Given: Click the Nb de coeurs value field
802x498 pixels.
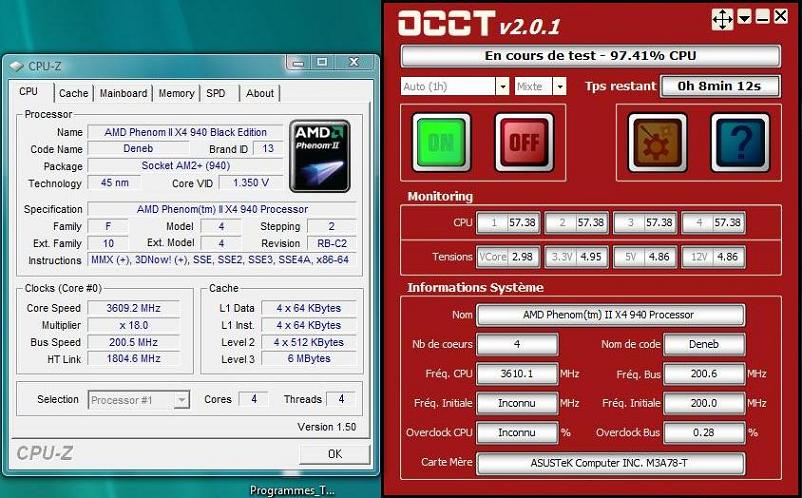Looking at the screenshot, I should [x=517, y=344].
